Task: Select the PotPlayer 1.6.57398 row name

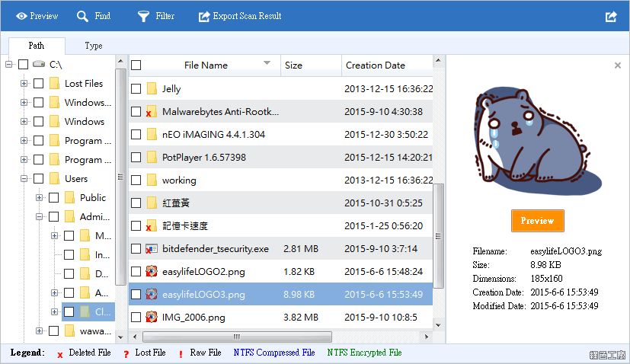Action: [x=203, y=157]
